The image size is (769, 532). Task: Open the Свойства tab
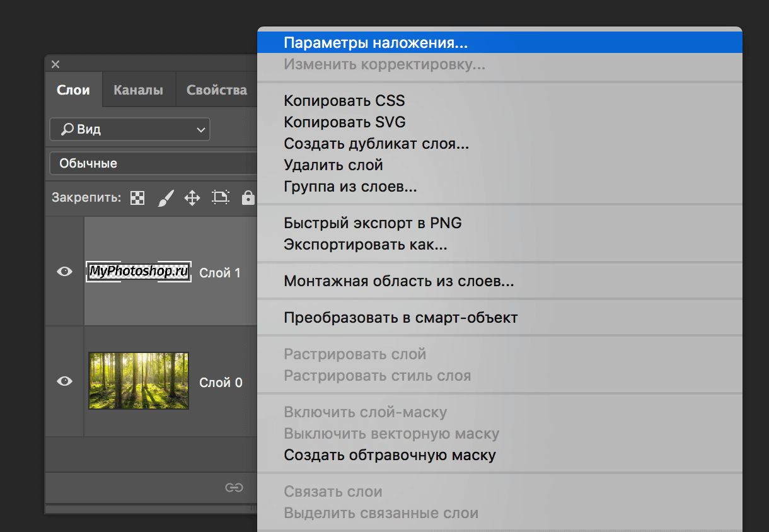click(216, 90)
